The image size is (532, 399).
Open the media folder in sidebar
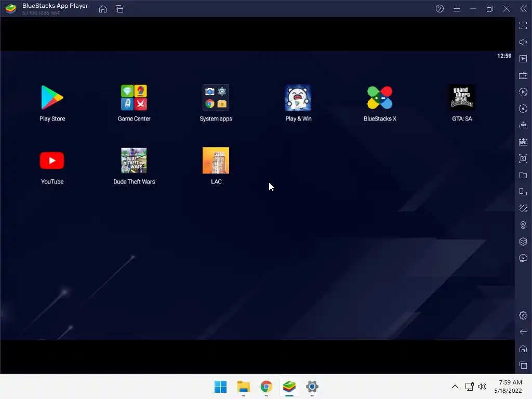pyautogui.click(x=523, y=175)
